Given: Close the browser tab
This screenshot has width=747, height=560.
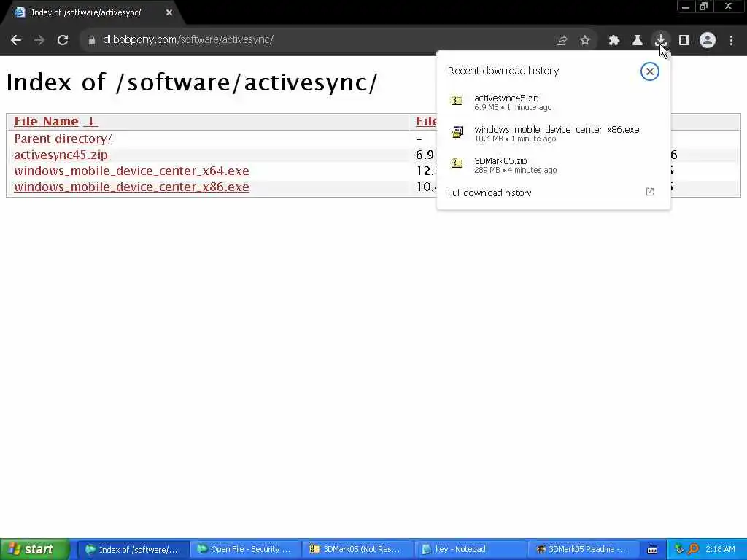Looking at the screenshot, I should pyautogui.click(x=169, y=13).
